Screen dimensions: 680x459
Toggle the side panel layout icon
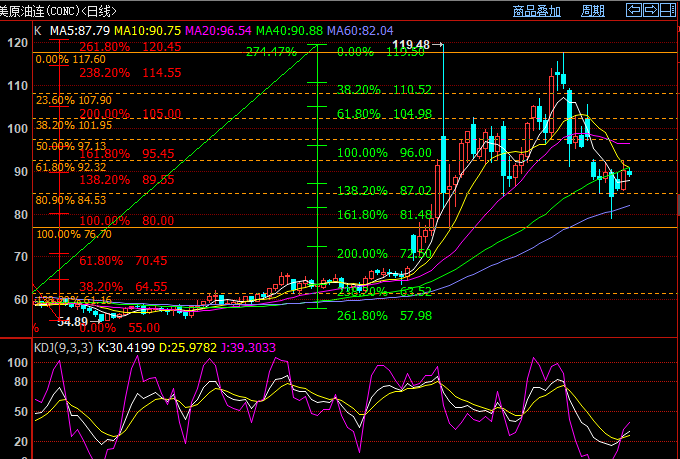click(x=669, y=10)
